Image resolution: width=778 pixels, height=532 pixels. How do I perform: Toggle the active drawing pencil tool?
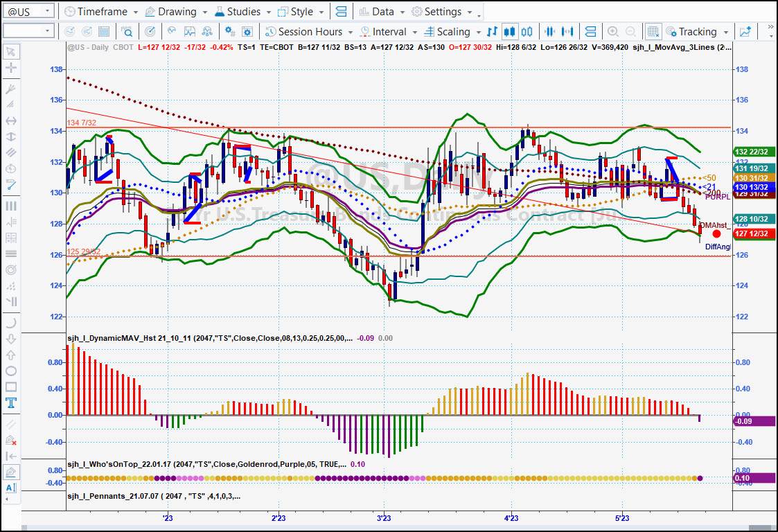[x=11, y=472]
